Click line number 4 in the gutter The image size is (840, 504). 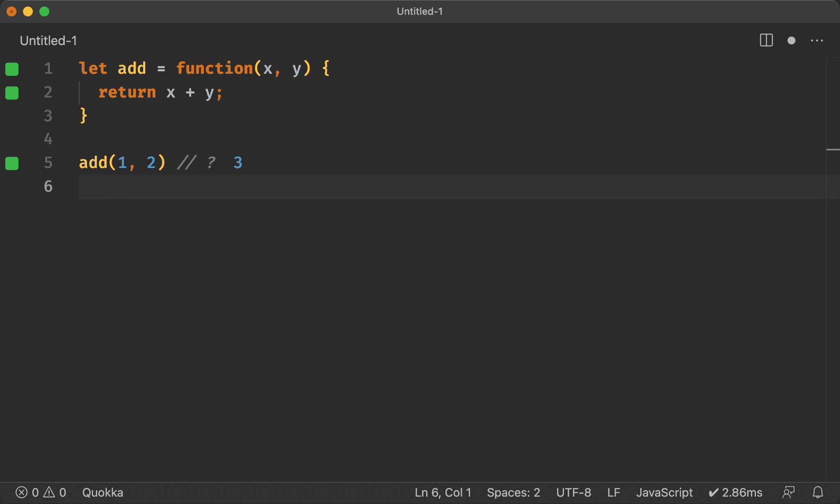pyautogui.click(x=48, y=139)
